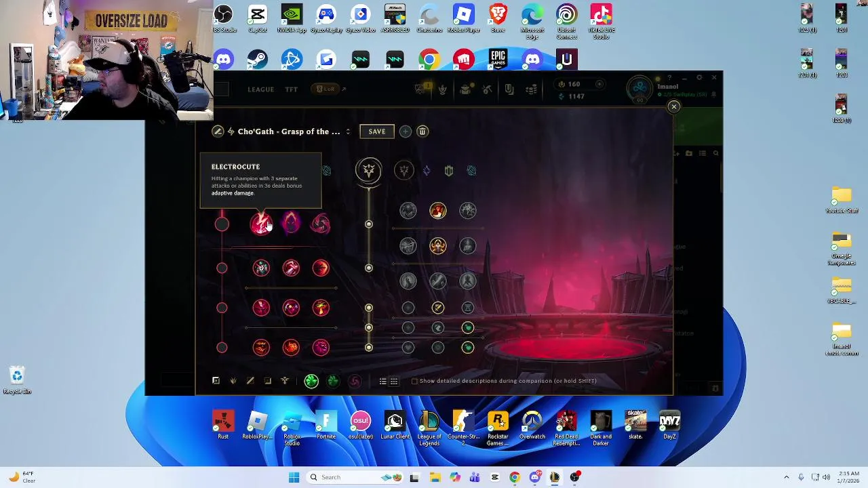Screen dimensions: 868x488
Task: Open the Youtube Stuff desktop folder
Action: point(842,200)
